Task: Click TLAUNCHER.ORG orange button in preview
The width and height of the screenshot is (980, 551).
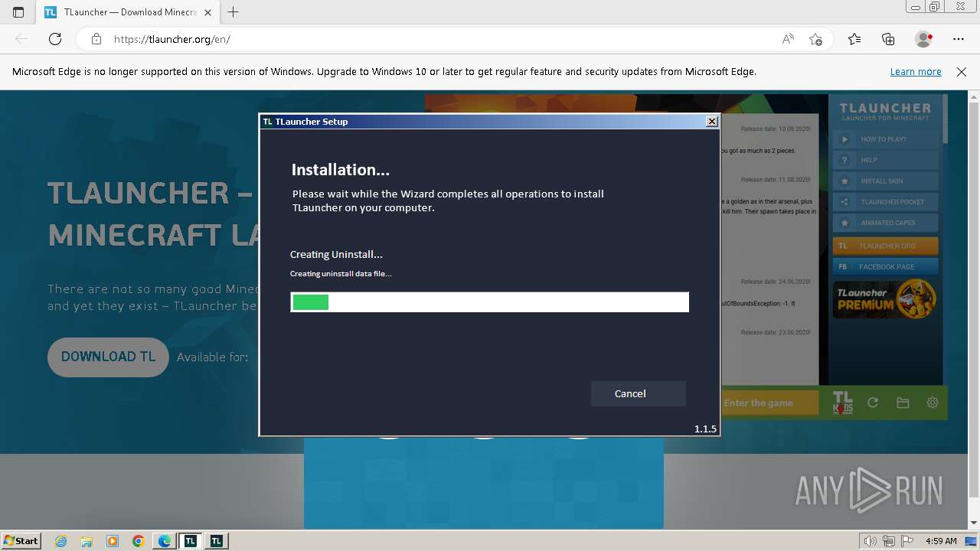Action: coord(885,246)
